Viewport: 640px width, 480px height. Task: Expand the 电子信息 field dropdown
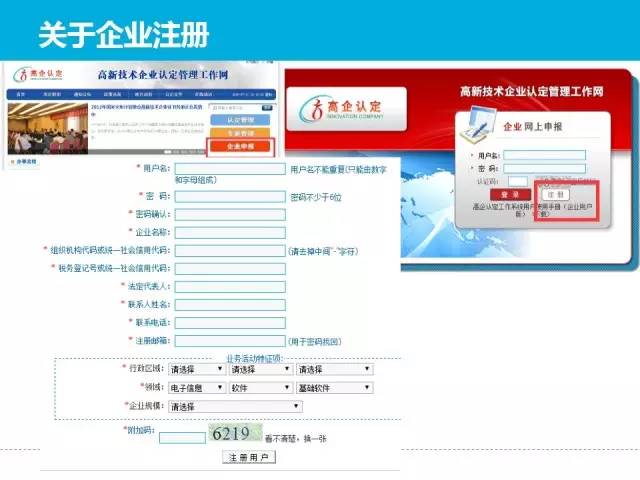pos(197,387)
